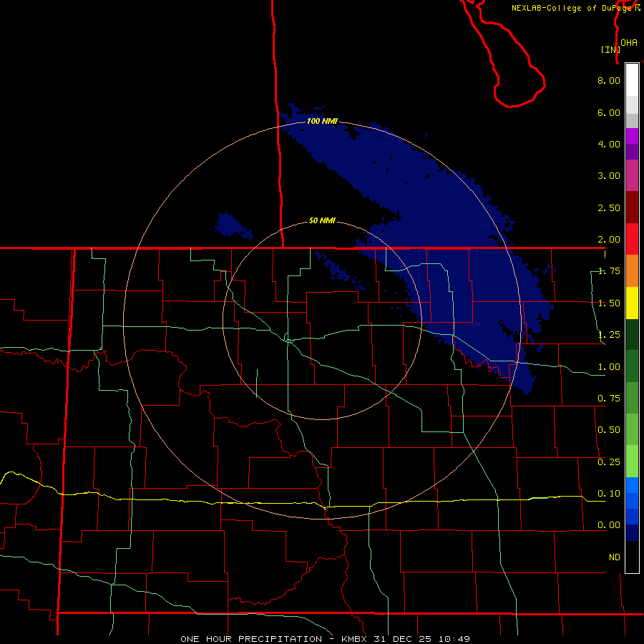
Task: Click the 0.50 legend value
Action: [x=609, y=430]
